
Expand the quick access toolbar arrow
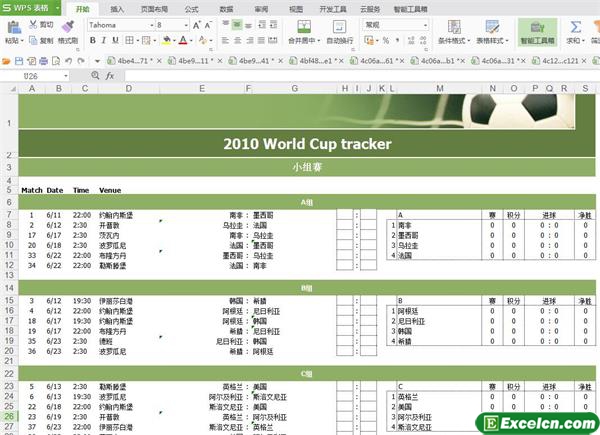[x=97, y=61]
